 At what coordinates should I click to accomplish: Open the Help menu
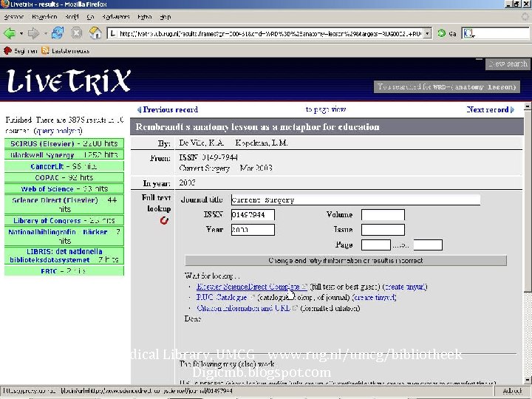click(x=166, y=16)
